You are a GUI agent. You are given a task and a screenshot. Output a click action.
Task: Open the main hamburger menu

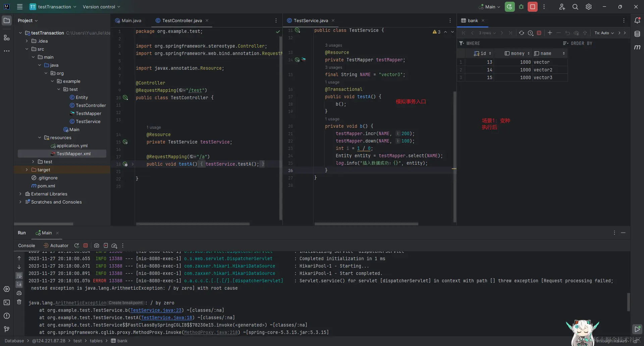click(20, 7)
